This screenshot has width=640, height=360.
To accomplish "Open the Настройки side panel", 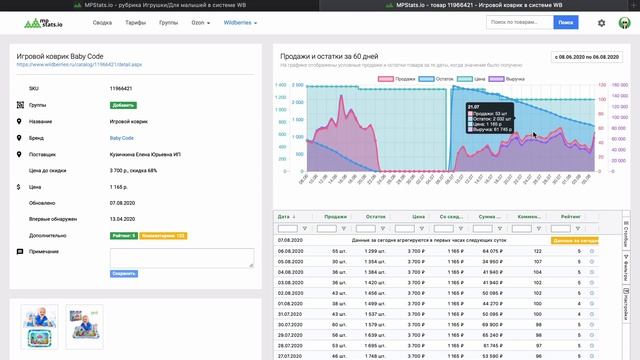I will pos(626,304).
